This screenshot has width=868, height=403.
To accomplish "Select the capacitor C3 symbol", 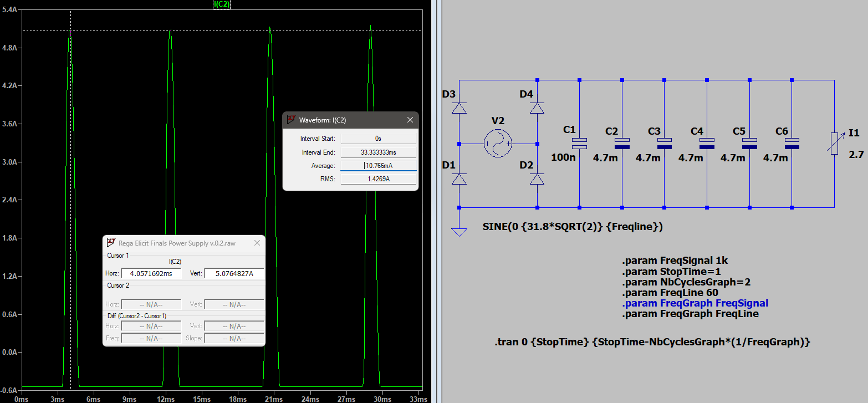I will click(x=665, y=144).
